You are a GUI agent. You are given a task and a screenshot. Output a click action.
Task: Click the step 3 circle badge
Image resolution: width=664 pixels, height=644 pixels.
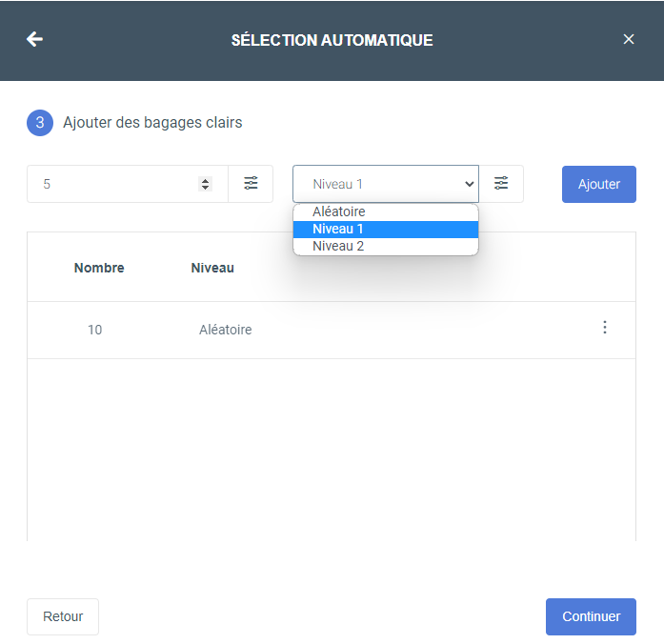click(40, 123)
